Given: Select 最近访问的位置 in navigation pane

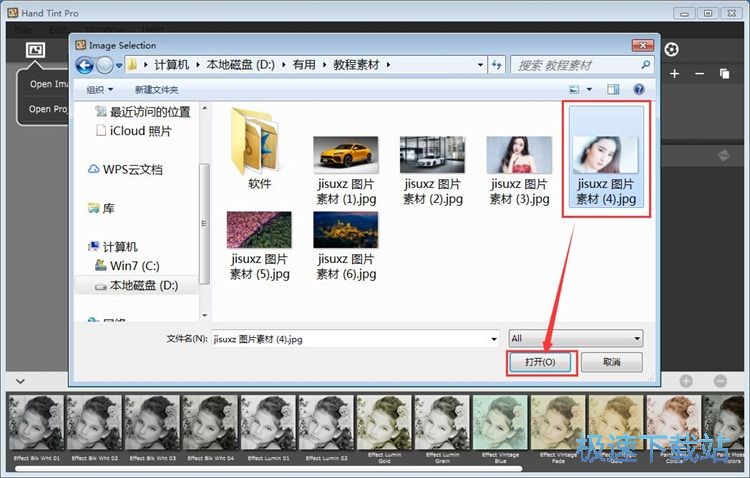Looking at the screenshot, I should [x=143, y=112].
